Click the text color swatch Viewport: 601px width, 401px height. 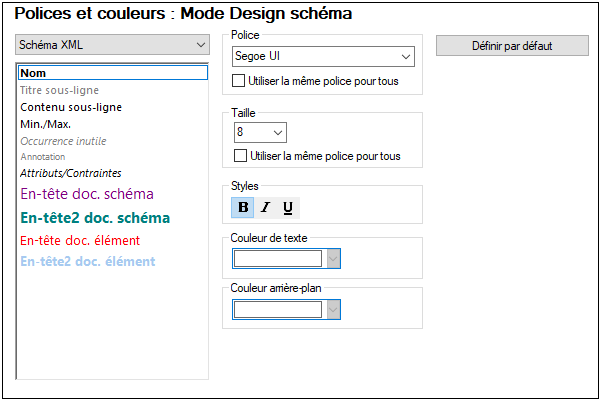pyautogui.click(x=279, y=259)
